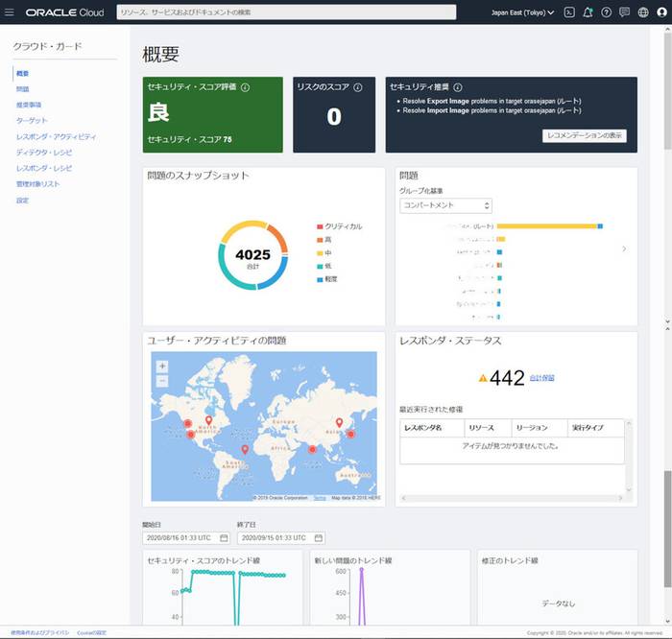Click info icon beside セキュリティ・スコア評価
This screenshot has width=672, height=639.
click(245, 87)
